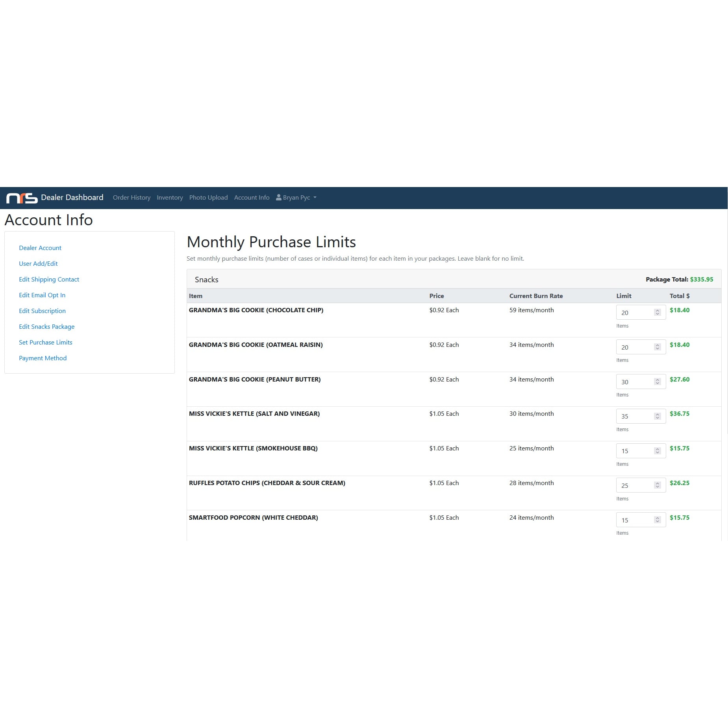Focus the Salt and Vinegar limit field
Viewport: 728px width, 728px height.
click(635, 416)
